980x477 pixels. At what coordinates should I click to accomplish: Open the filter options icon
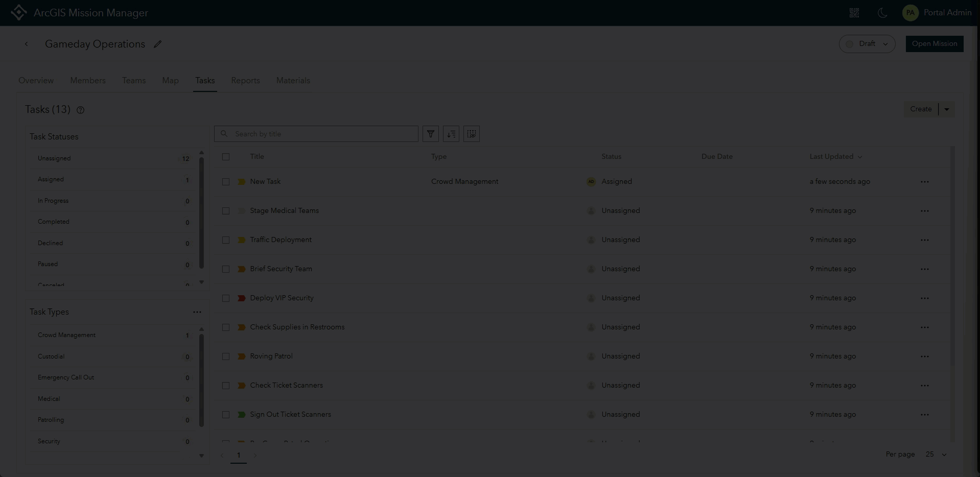(430, 134)
